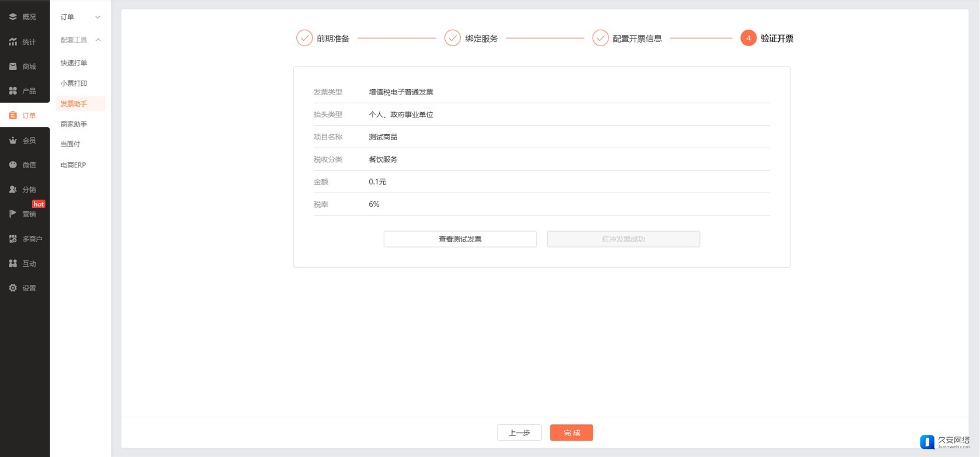This screenshot has height=457, width=980.
Task: Click the 查看测试发票 button
Action: (x=460, y=239)
